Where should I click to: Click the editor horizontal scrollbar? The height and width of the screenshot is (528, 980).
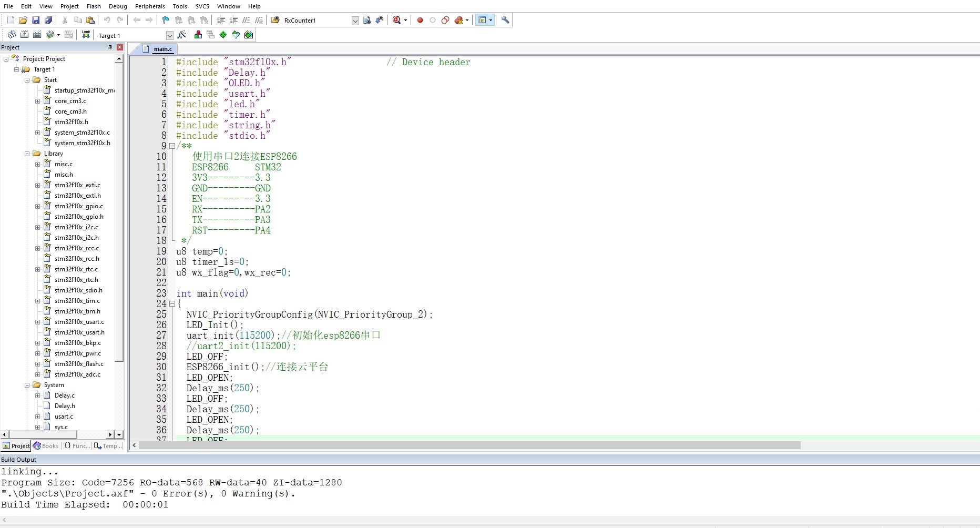click(x=469, y=445)
